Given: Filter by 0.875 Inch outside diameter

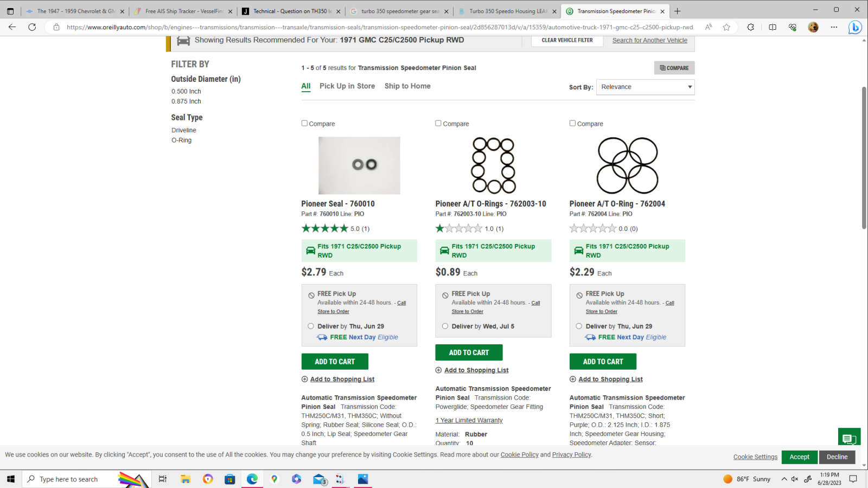Looking at the screenshot, I should pos(186,101).
